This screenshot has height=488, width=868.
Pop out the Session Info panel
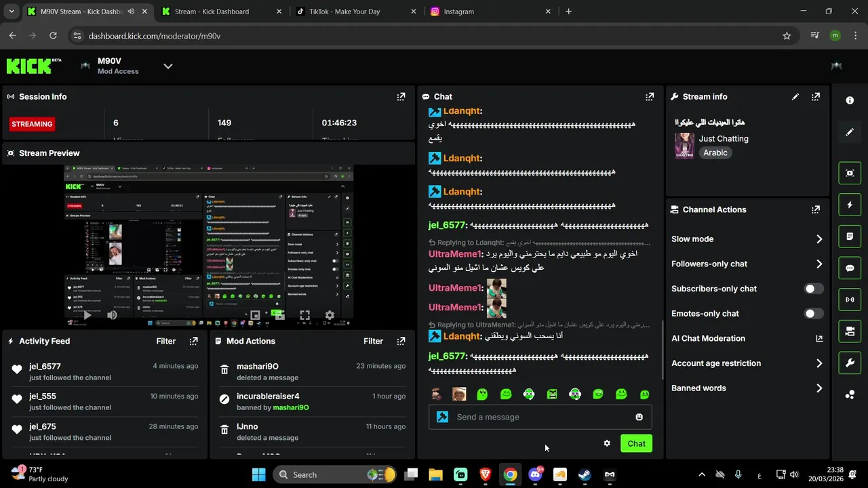coord(401,97)
